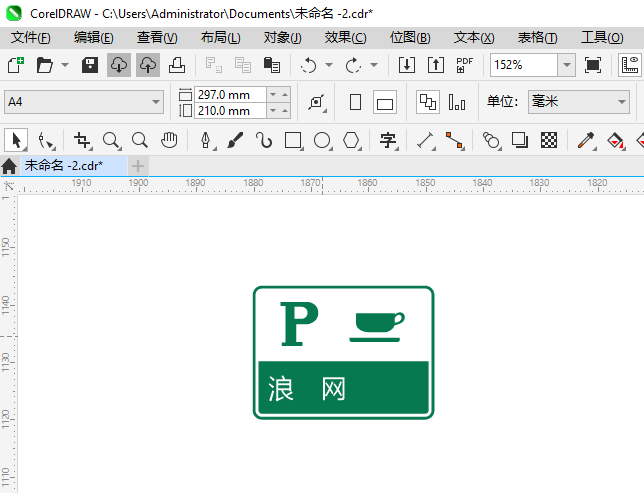Click the New document icon
The image size is (644, 493).
[16, 65]
